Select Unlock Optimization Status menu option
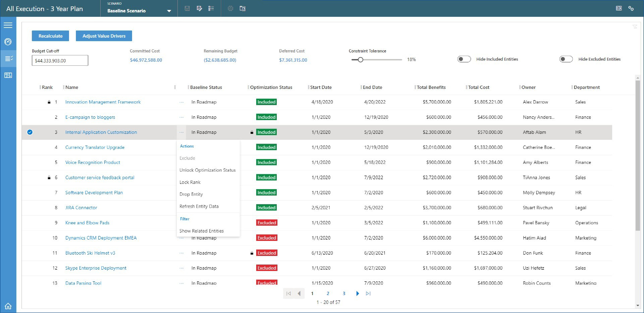The width and height of the screenshot is (644, 313). pos(207,170)
